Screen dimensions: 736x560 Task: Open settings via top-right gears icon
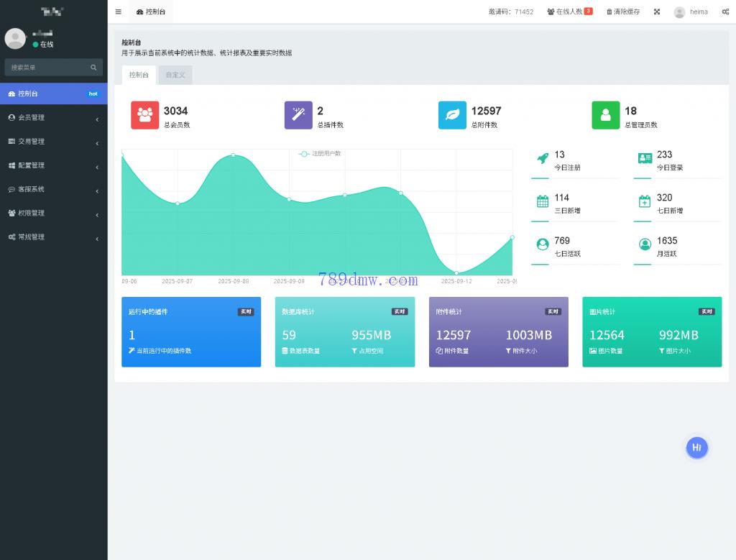click(725, 12)
